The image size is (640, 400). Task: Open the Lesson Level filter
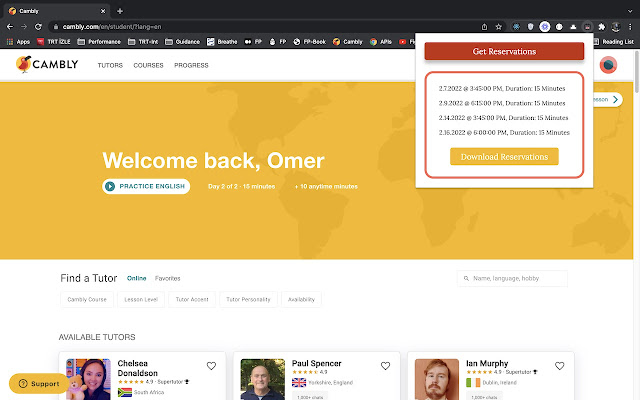tap(141, 300)
